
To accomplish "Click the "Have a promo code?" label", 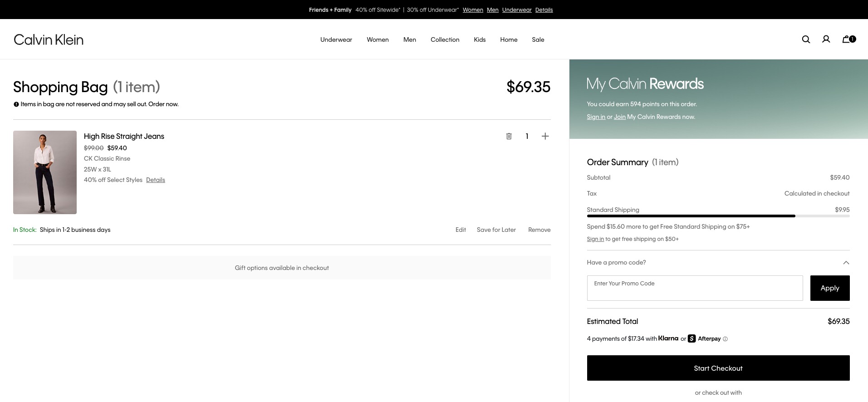I will tap(616, 262).
